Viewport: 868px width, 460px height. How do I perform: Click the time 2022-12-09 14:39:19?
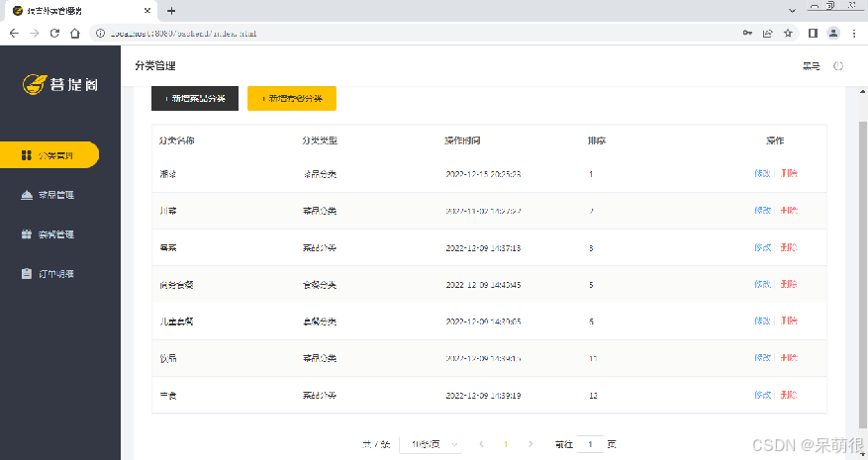tap(483, 396)
